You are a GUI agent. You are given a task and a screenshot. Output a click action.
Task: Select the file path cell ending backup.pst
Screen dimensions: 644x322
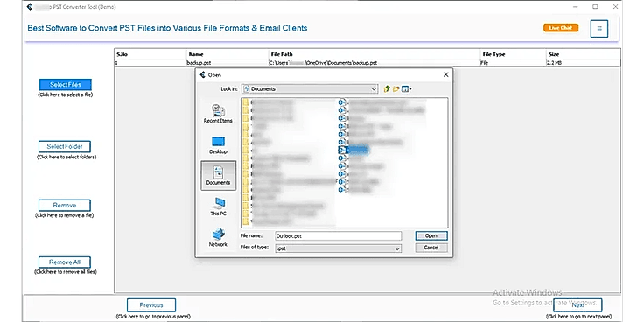point(374,63)
